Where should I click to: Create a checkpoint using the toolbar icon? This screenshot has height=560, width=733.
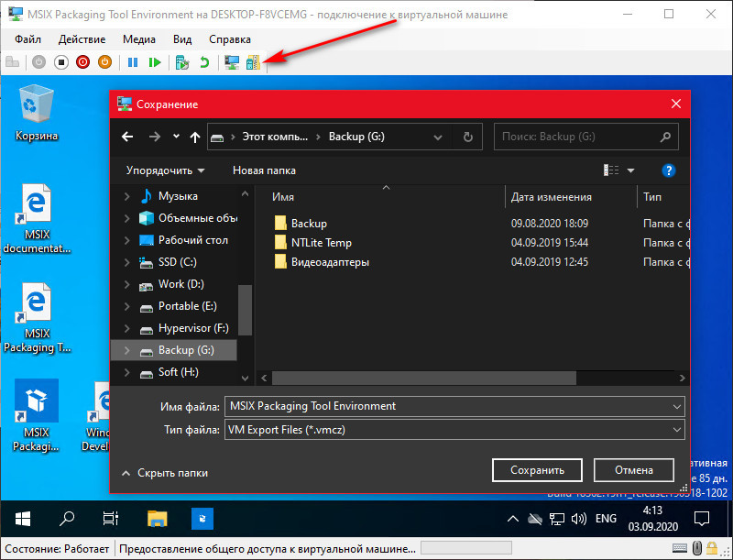pyautogui.click(x=181, y=62)
